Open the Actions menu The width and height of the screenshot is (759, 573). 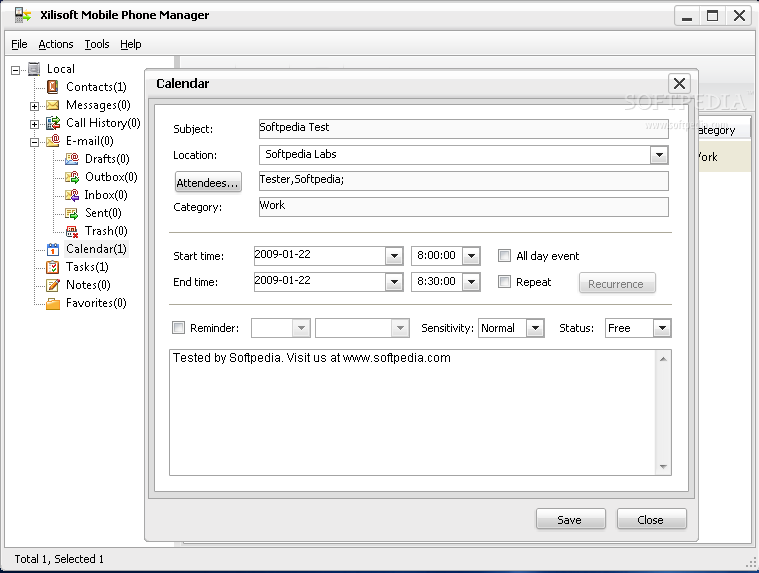coord(56,44)
